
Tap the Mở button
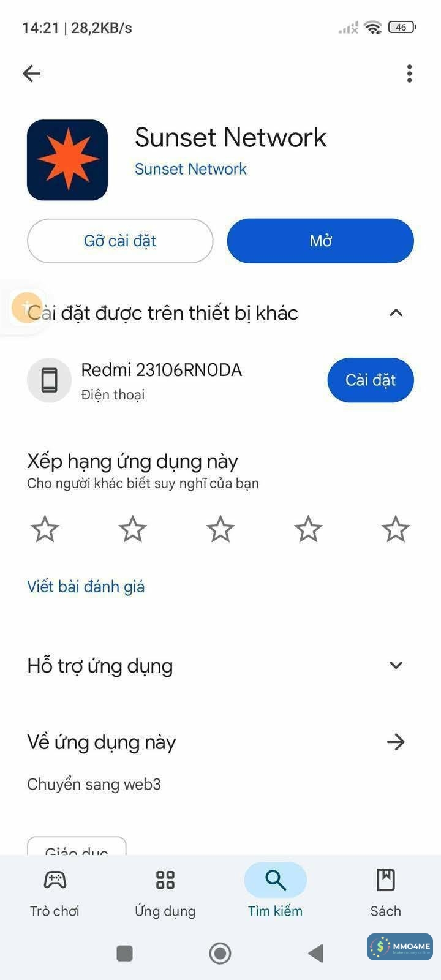coord(320,241)
